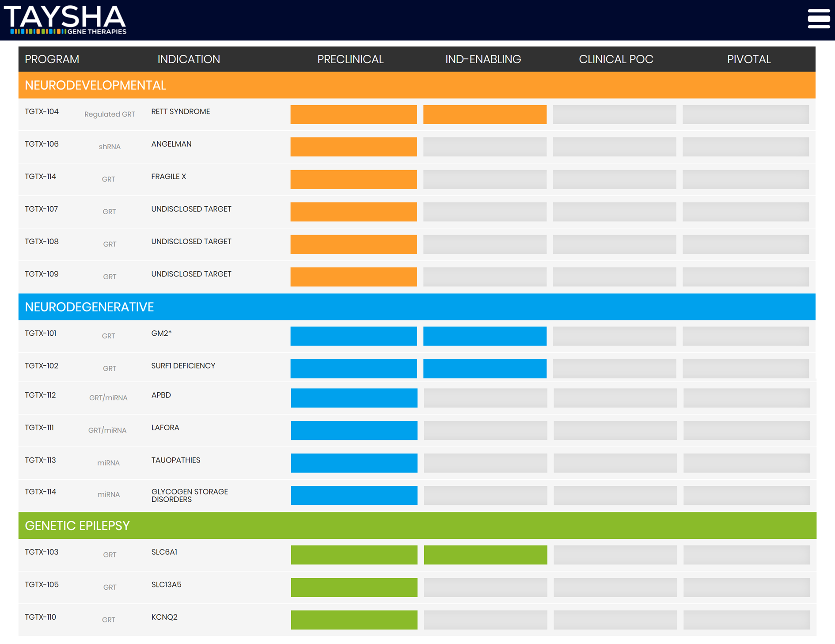The image size is (835, 644).
Task: Click Glycogen Storage Disorders indication
Action: 190,495
